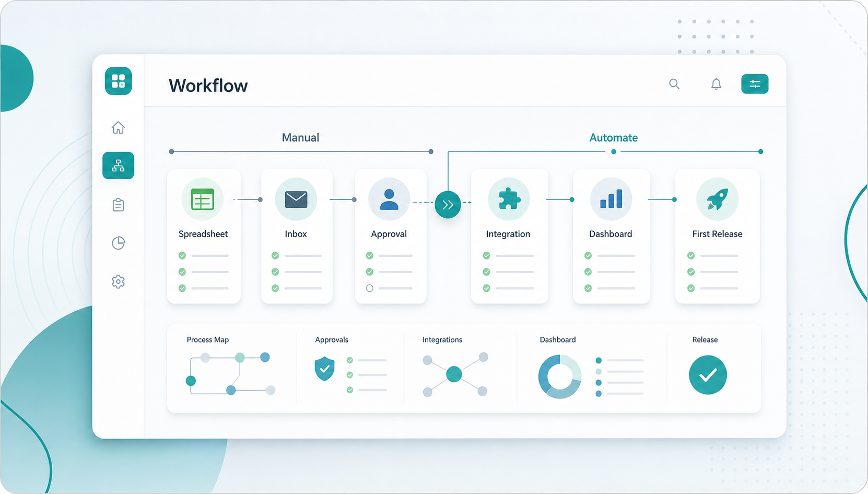The width and height of the screenshot is (868, 494).
Task: Toggle first checked item in Spreadsheet card
Action: [x=182, y=256]
